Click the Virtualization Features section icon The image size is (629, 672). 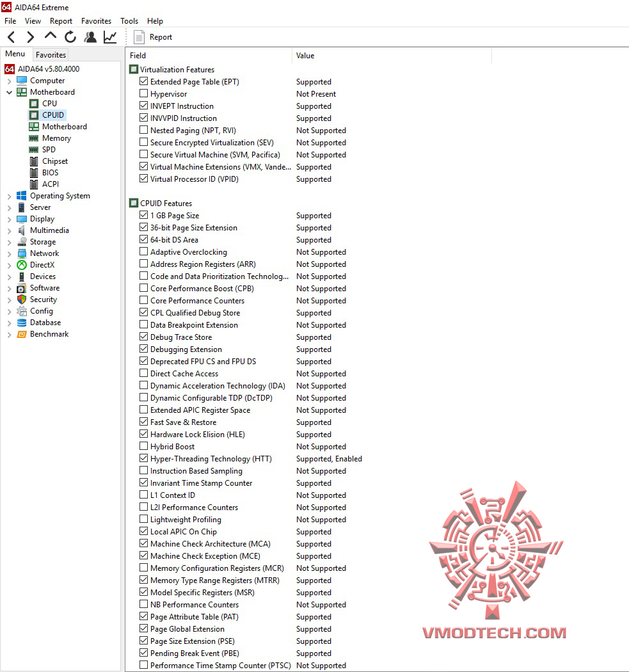pyautogui.click(x=134, y=69)
